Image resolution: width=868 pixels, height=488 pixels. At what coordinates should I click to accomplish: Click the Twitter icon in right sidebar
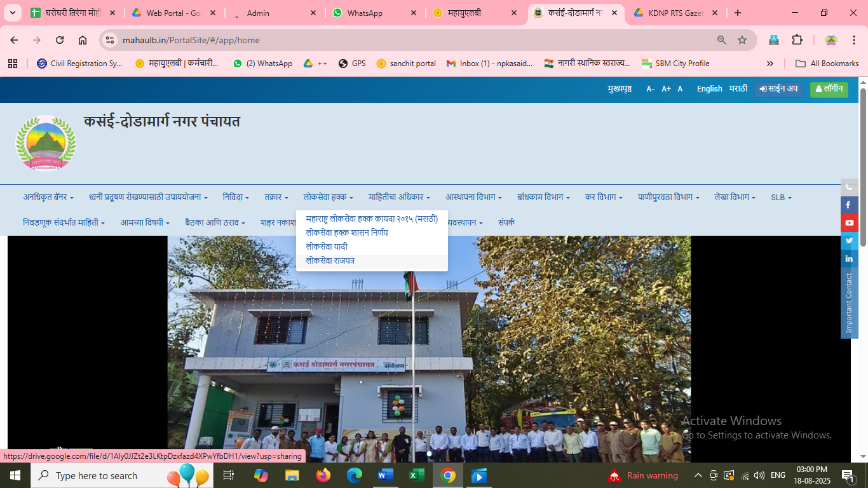click(849, 241)
